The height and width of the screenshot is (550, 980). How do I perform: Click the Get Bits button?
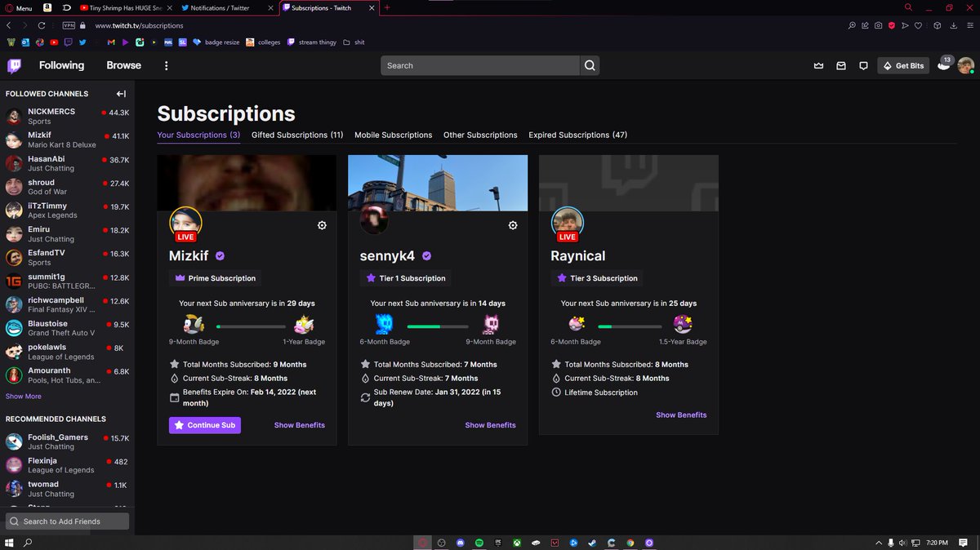click(903, 66)
